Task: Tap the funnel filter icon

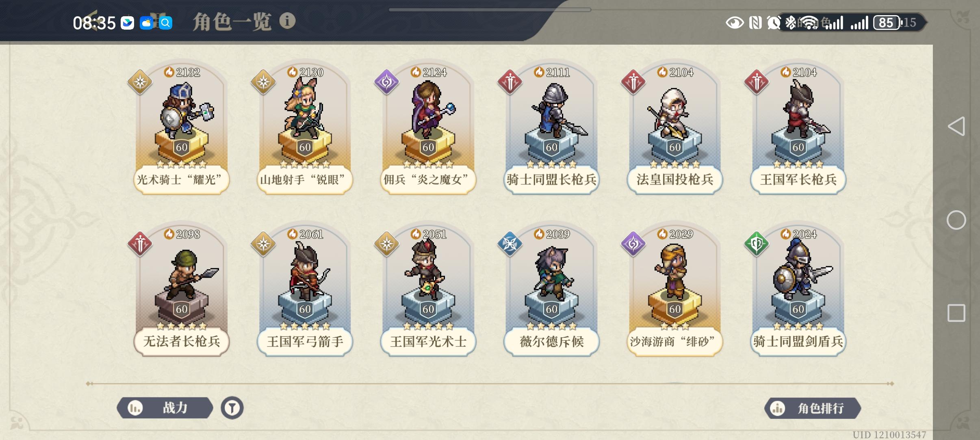Action: [x=232, y=408]
